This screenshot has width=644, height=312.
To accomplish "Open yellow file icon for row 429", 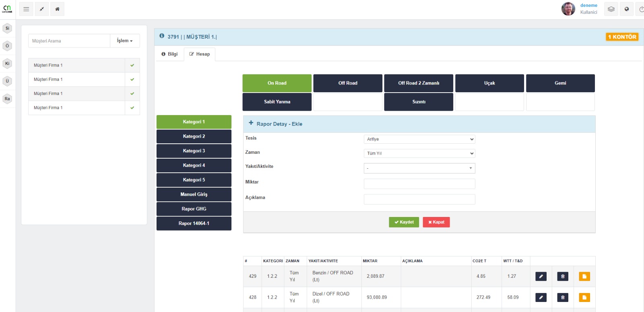I will pos(584,276).
